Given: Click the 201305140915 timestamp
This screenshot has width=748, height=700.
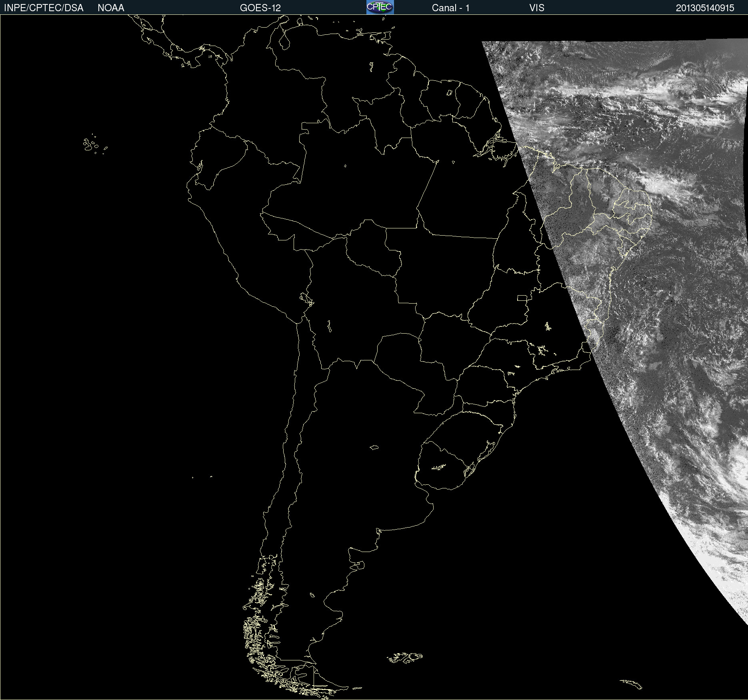Looking at the screenshot, I should pyautogui.click(x=705, y=8).
